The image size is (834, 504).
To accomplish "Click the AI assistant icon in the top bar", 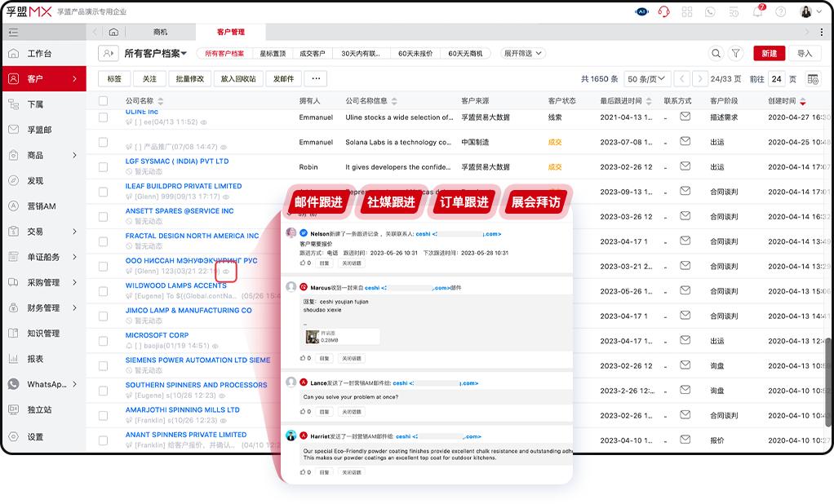I will click(x=642, y=11).
